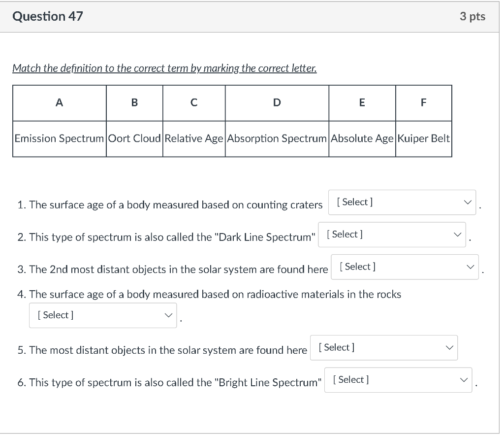The image size is (504, 437).
Task: Click chevron arrow on question 4 select
Action: click(x=168, y=315)
